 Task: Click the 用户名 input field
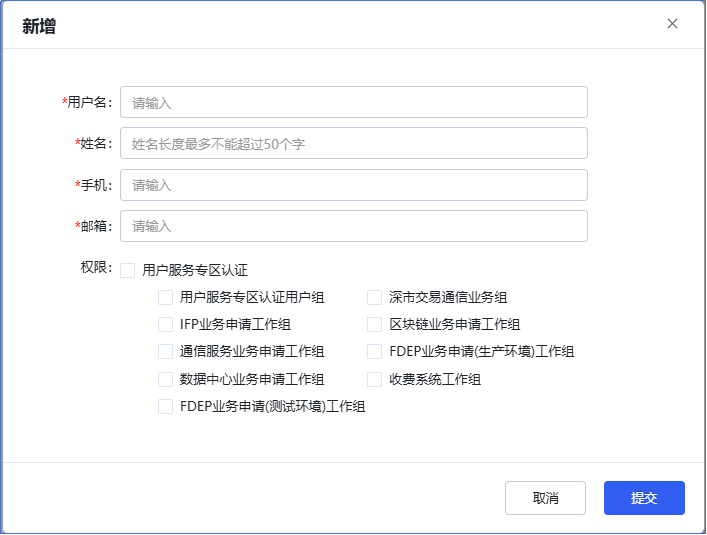coord(353,102)
